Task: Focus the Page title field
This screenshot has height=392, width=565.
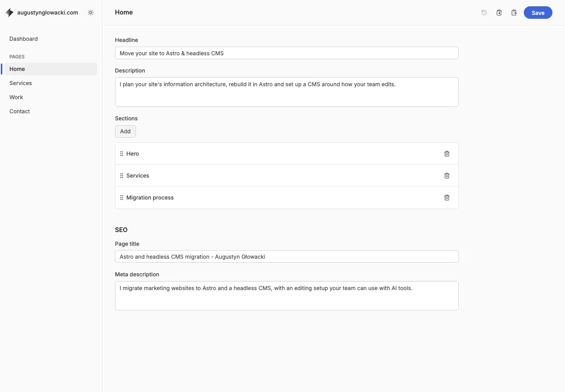Action: (x=286, y=256)
